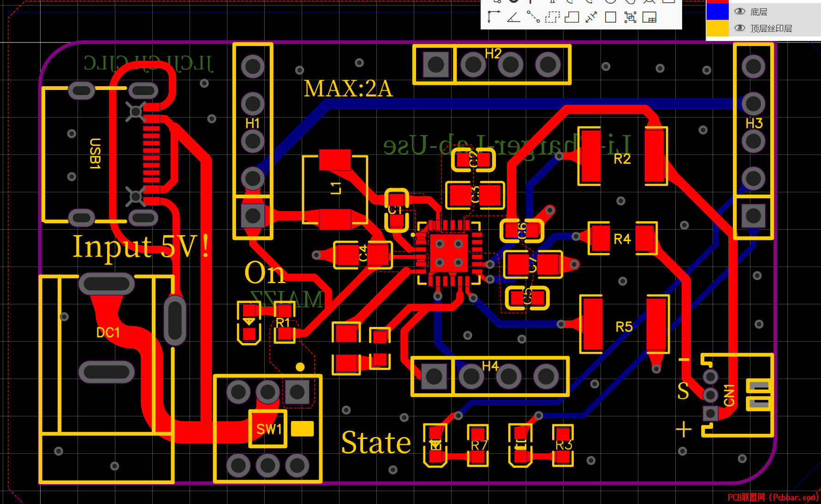Select the 顶层丝印层 layer name
Image resolution: width=821 pixels, height=504 pixels.
pos(771,29)
